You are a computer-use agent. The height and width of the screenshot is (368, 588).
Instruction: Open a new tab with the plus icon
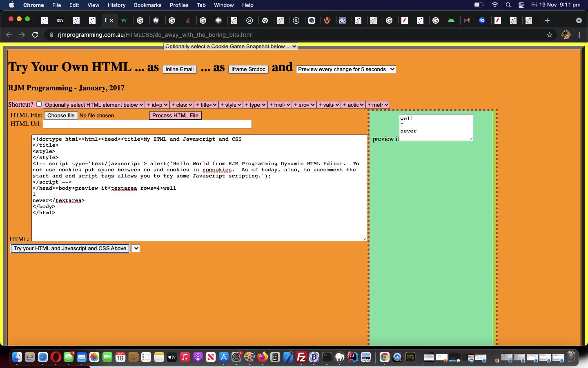547,20
